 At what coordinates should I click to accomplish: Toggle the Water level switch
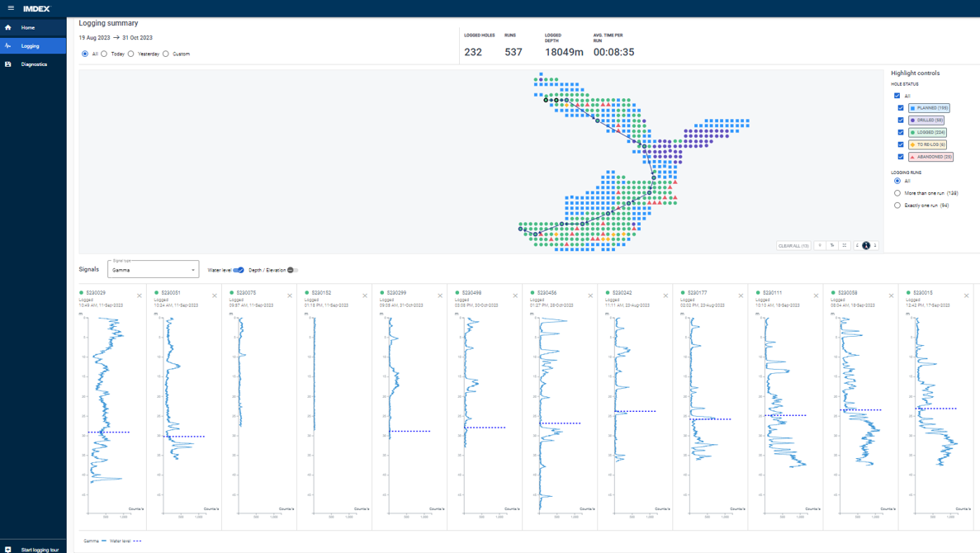[x=238, y=270]
